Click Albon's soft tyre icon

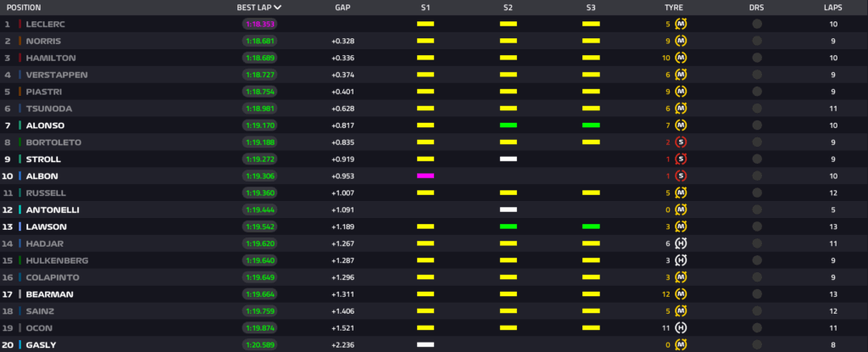click(681, 176)
